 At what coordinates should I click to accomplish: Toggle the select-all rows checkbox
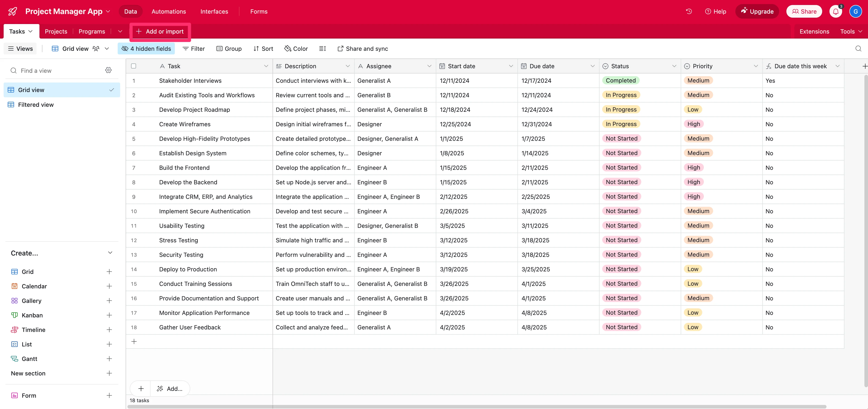coord(133,66)
